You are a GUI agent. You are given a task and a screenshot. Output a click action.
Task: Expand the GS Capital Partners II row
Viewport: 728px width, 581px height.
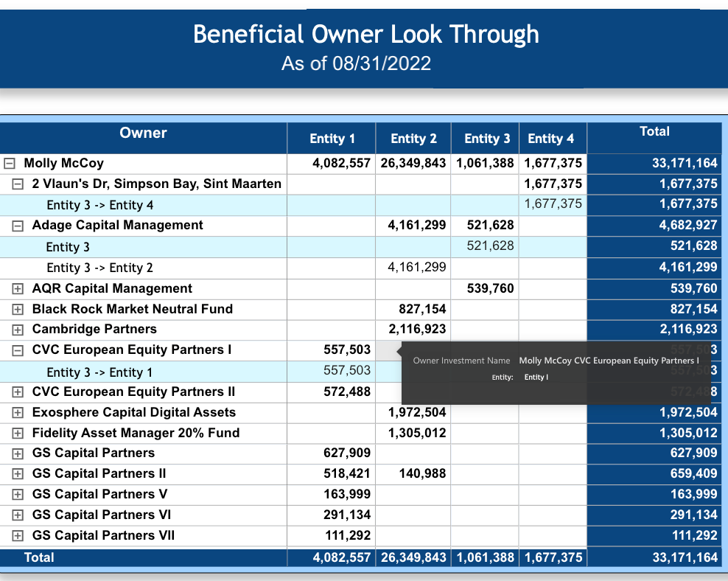[x=18, y=474]
